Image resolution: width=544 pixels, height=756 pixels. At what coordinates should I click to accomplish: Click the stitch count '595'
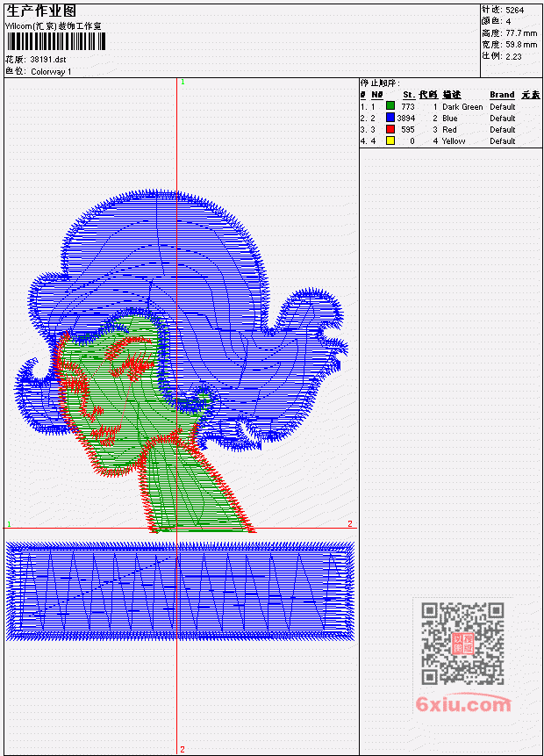click(x=408, y=130)
